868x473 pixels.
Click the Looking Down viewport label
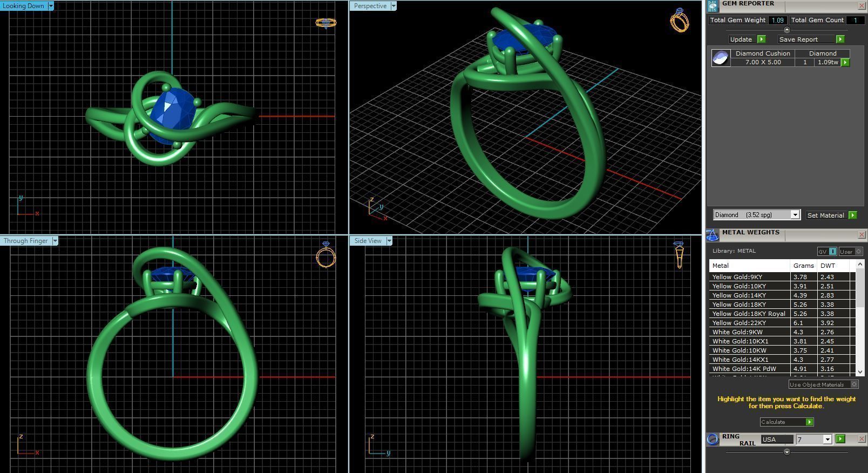[x=24, y=6]
